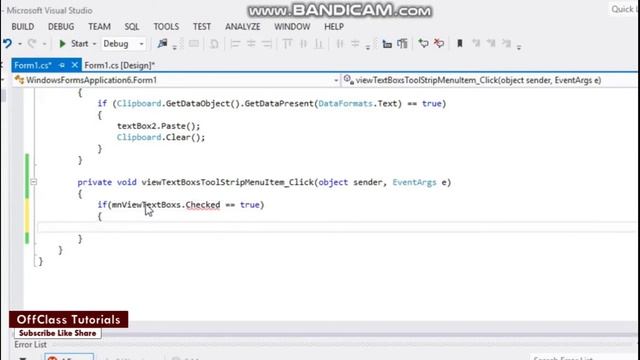
Task: Switch to the Form1.cs [Design] tab
Action: click(120, 65)
